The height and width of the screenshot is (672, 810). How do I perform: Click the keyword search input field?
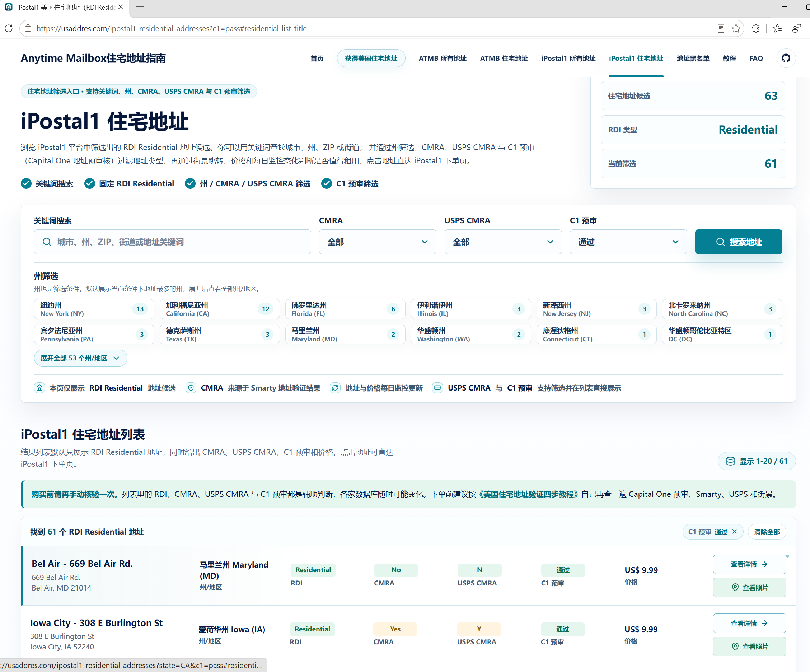pos(172,242)
